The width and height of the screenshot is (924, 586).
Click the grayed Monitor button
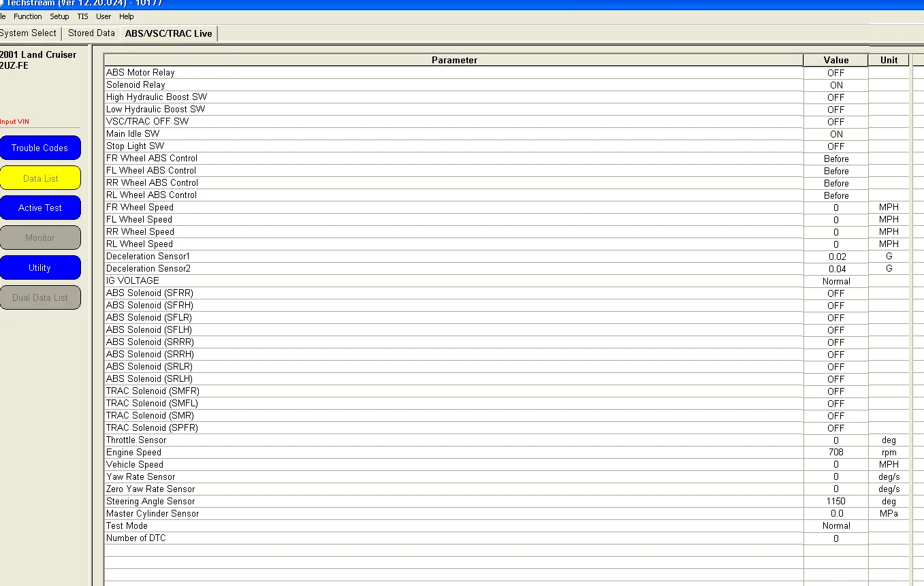click(x=39, y=238)
